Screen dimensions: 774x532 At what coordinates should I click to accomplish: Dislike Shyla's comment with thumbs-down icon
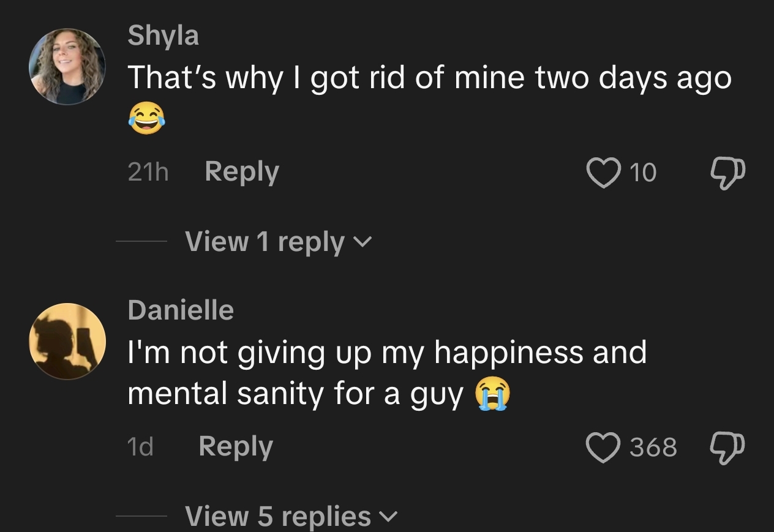click(x=728, y=173)
